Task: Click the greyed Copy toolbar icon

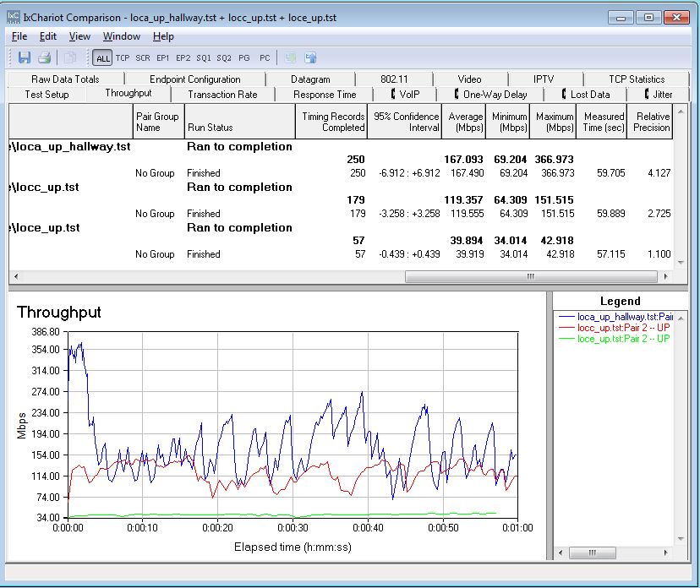Action: click(70, 57)
